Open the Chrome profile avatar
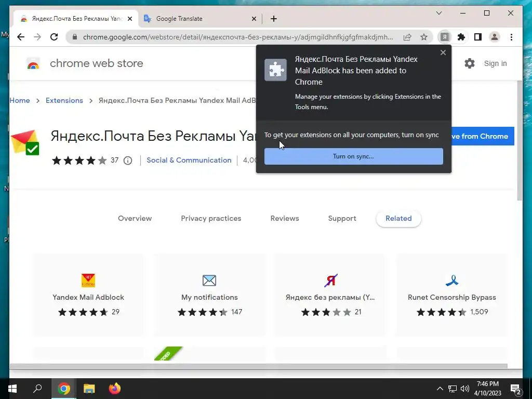The image size is (532, 399). pyautogui.click(x=495, y=37)
